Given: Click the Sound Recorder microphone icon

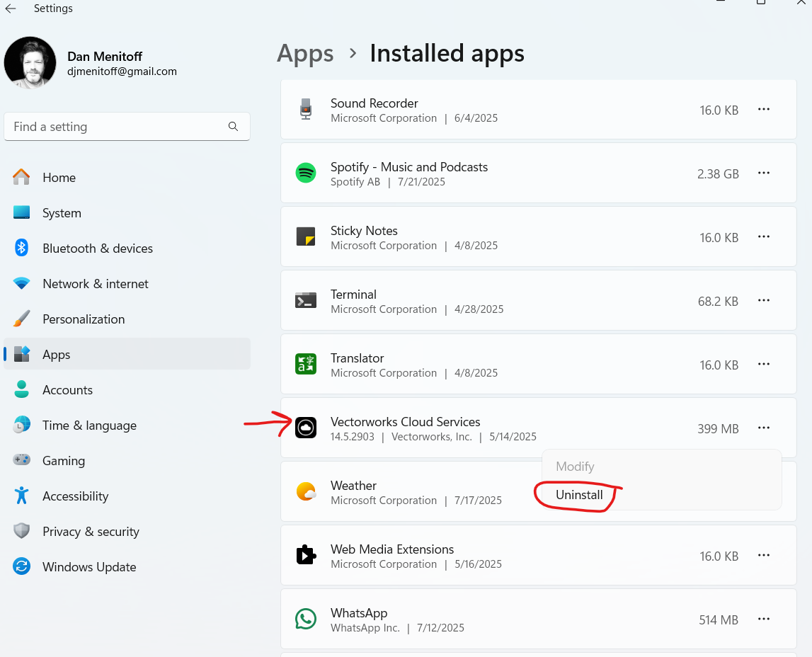Looking at the screenshot, I should (306, 110).
